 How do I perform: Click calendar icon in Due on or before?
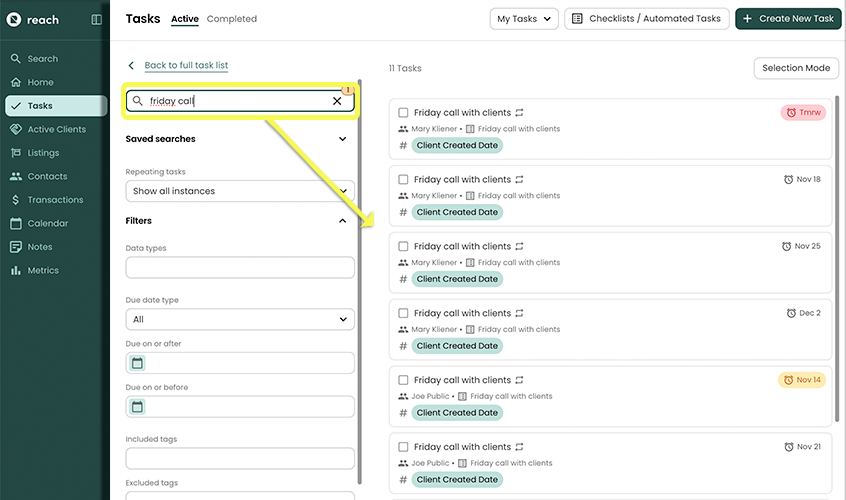pos(138,407)
